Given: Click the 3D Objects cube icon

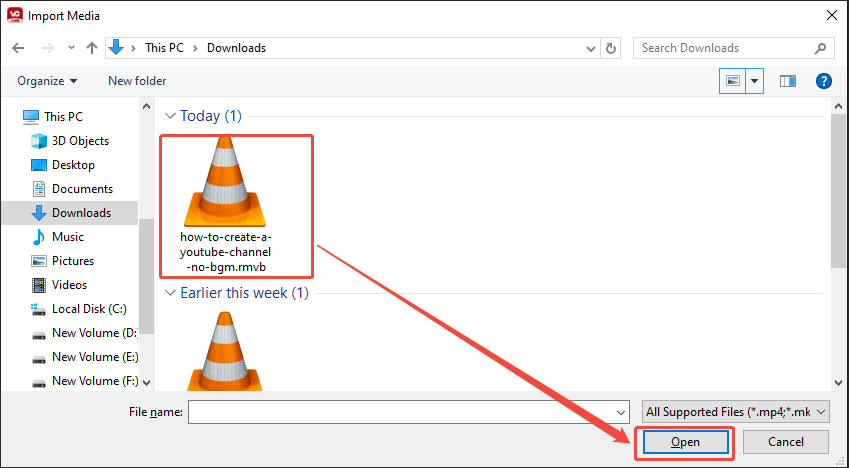Looking at the screenshot, I should (39, 141).
